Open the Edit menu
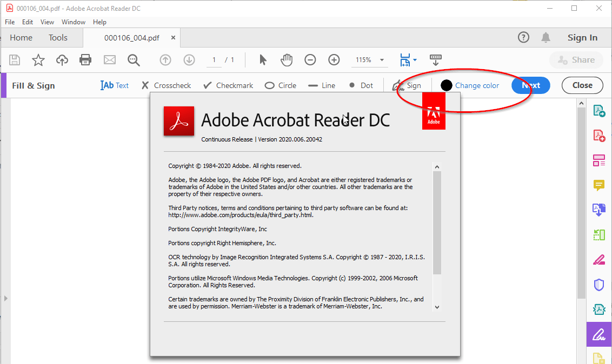612x364 pixels. coord(28,22)
